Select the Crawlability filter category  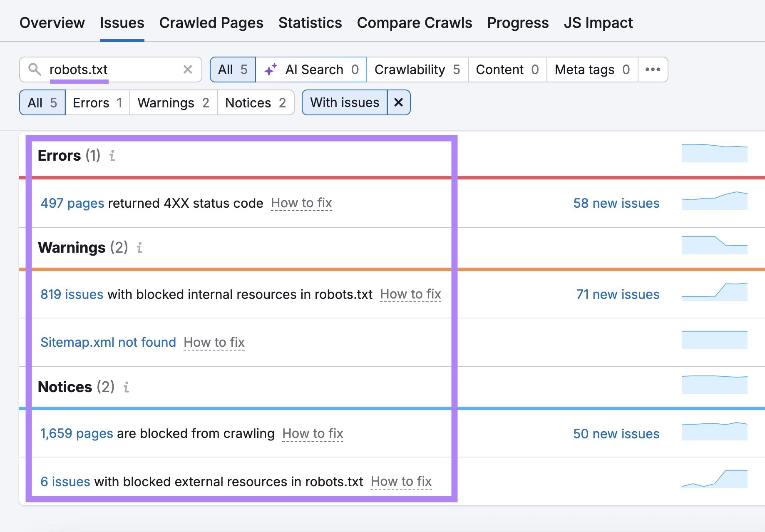[417, 70]
